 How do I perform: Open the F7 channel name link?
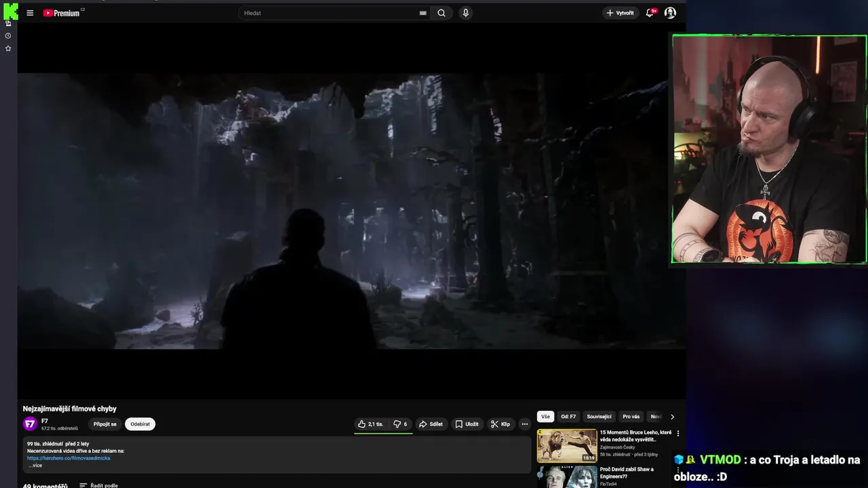(x=45, y=421)
